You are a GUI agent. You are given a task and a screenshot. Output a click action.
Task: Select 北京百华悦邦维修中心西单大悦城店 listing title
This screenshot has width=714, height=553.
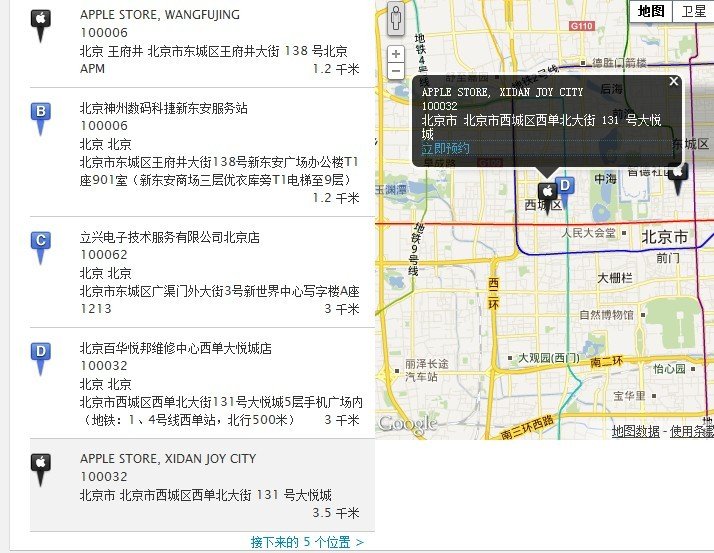click(175, 348)
